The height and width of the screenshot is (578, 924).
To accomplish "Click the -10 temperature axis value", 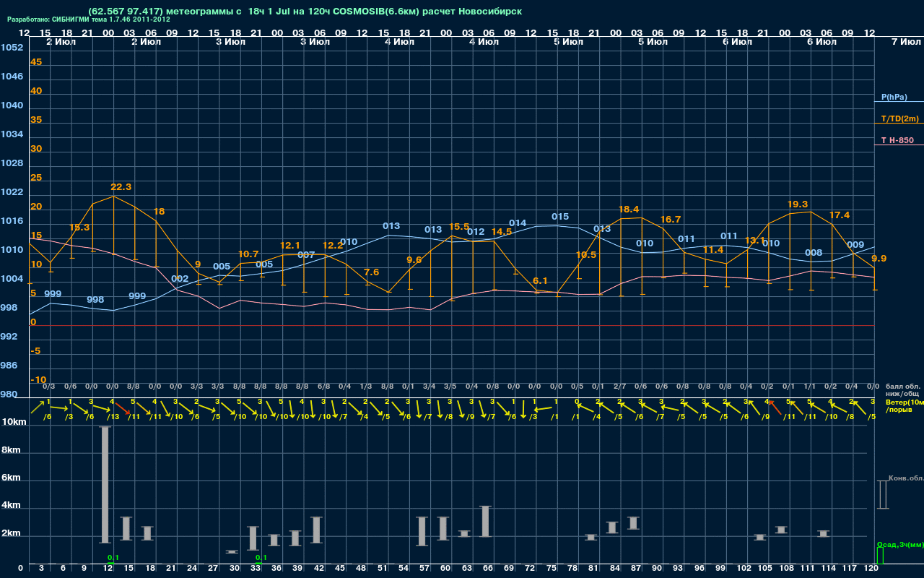I will pyautogui.click(x=38, y=379).
